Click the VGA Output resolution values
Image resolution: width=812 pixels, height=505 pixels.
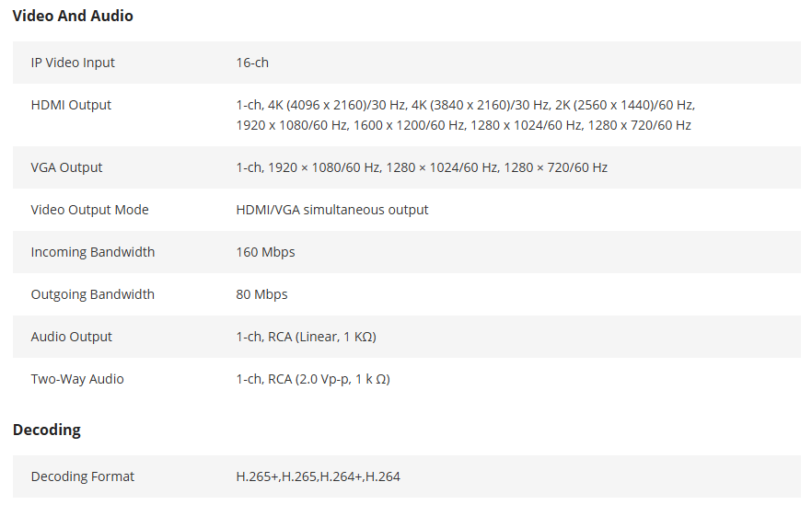point(422,167)
